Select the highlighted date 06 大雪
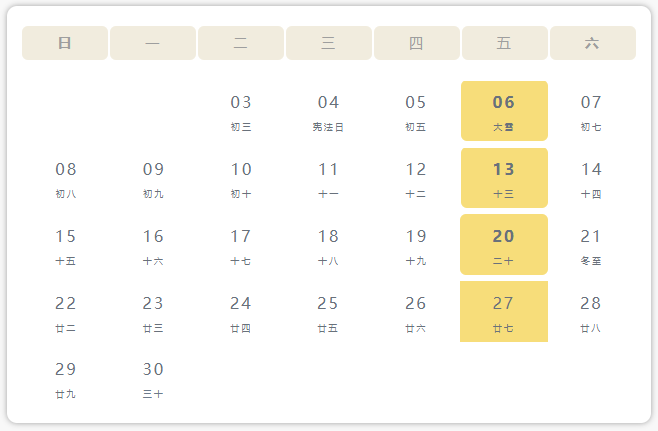This screenshot has width=658, height=431. click(x=504, y=111)
